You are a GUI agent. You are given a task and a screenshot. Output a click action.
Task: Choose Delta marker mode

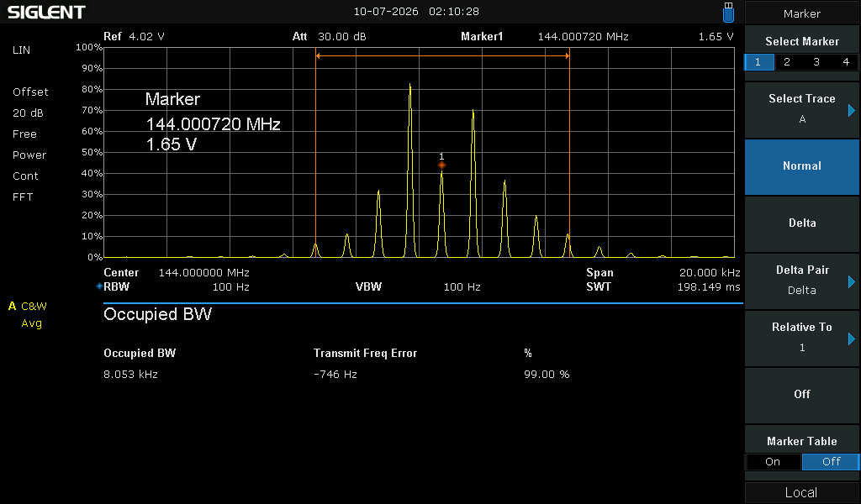coord(801,223)
